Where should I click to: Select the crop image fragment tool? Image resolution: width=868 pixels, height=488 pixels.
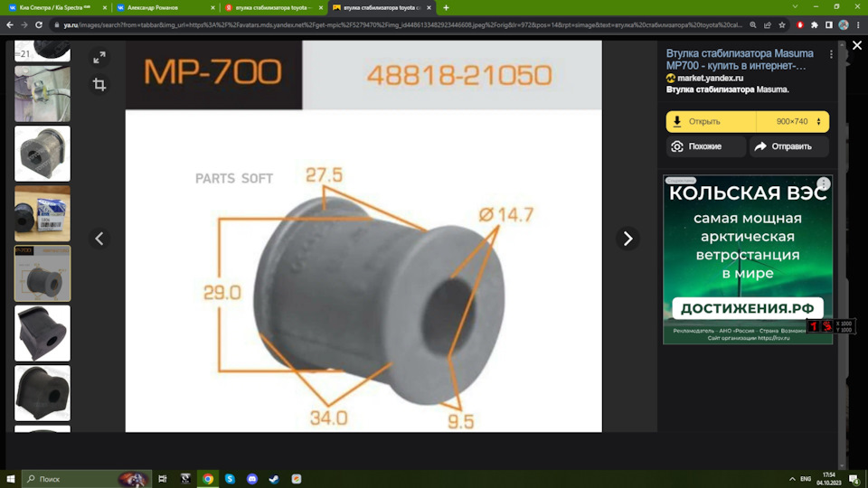tap(99, 84)
